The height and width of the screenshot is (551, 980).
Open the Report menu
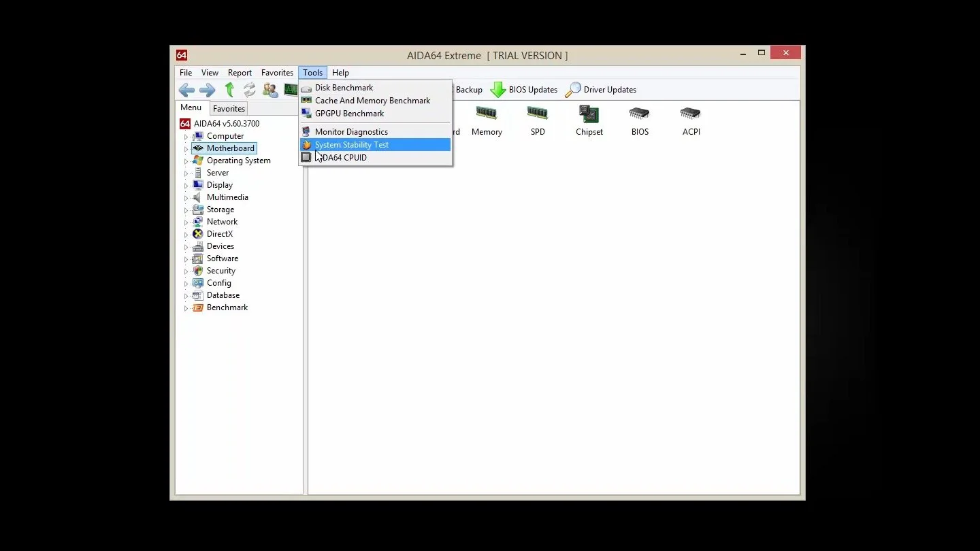[x=240, y=73]
